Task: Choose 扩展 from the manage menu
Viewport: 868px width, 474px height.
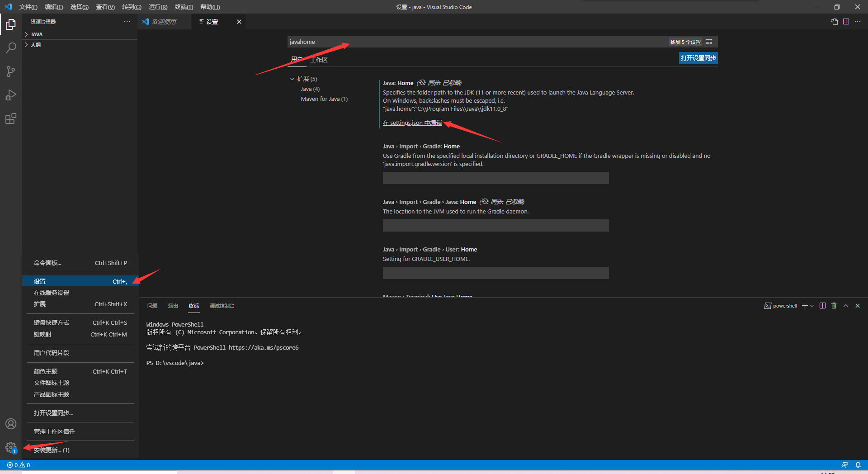Action: click(x=80, y=304)
